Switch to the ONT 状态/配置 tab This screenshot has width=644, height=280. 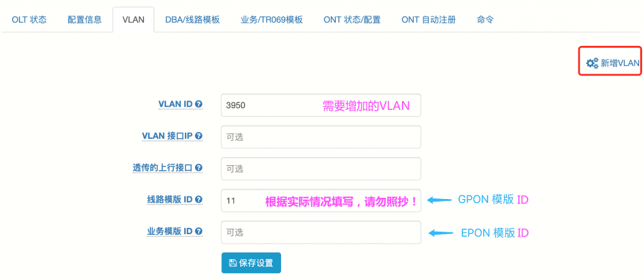point(352,19)
